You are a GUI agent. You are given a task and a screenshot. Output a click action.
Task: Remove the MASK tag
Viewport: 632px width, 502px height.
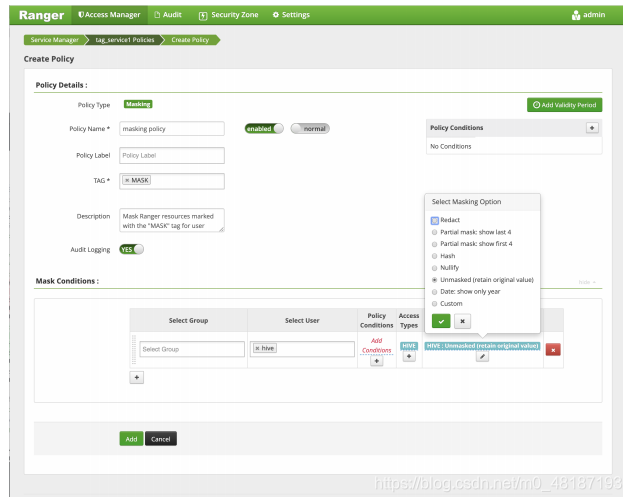pos(127,180)
